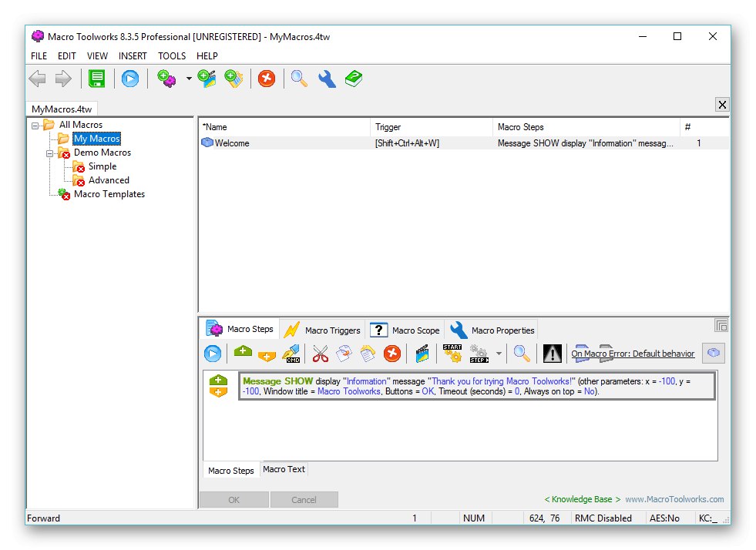Run macro with steps toolbar play button
This screenshot has height=550, width=756.
click(x=213, y=354)
